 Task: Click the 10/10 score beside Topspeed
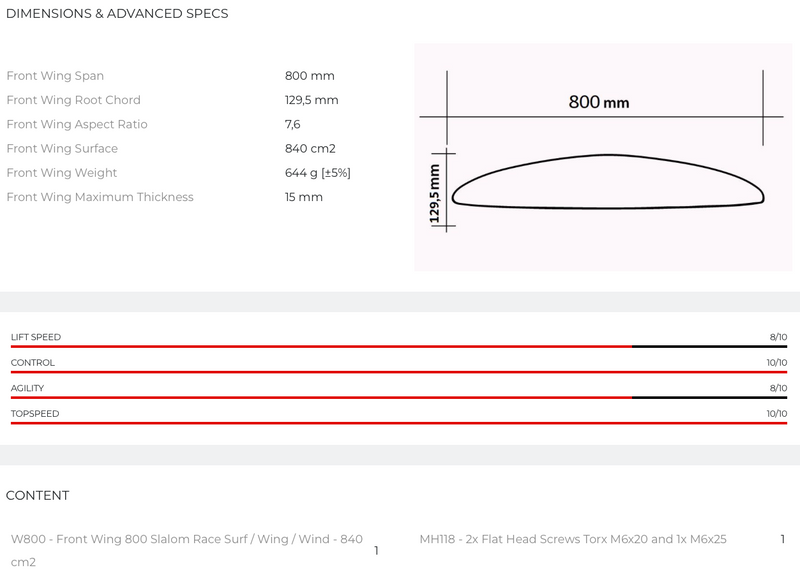(776, 414)
